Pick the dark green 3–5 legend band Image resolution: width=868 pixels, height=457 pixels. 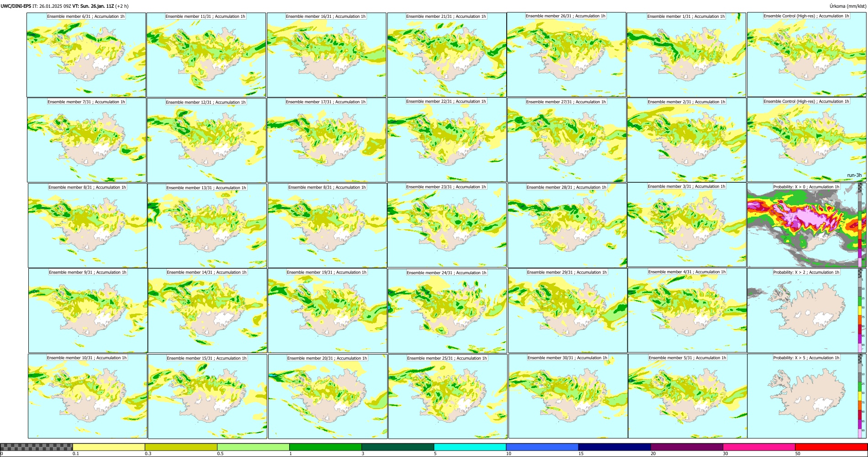click(397, 447)
